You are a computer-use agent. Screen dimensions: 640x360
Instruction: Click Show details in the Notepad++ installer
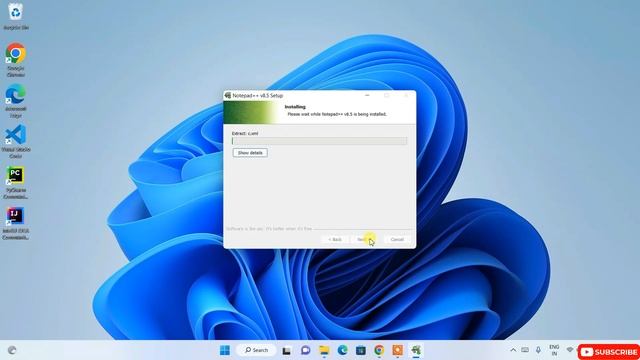click(x=250, y=153)
